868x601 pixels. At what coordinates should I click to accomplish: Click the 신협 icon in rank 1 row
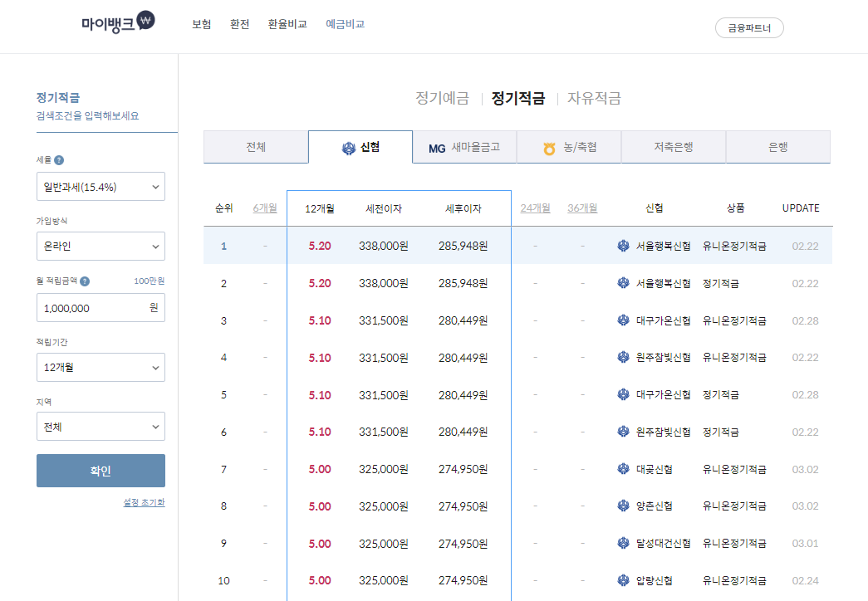[623, 246]
